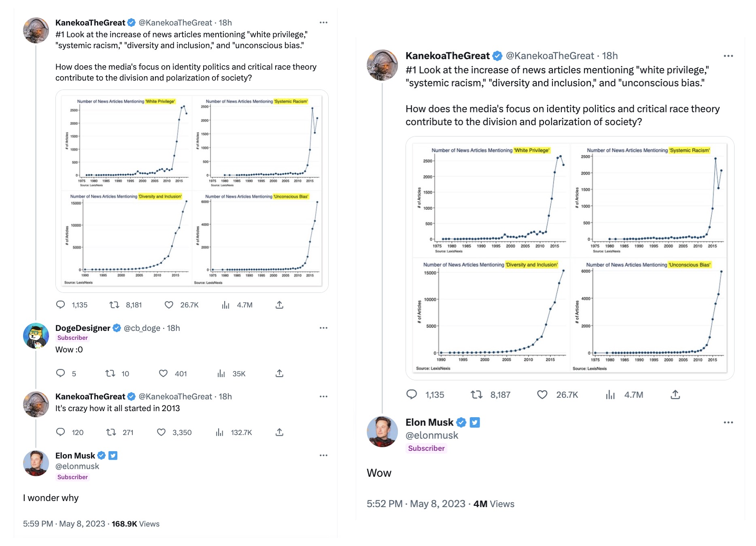The image size is (756, 546).
Task: Open share options on the first tweet
Action: pyautogui.click(x=279, y=305)
